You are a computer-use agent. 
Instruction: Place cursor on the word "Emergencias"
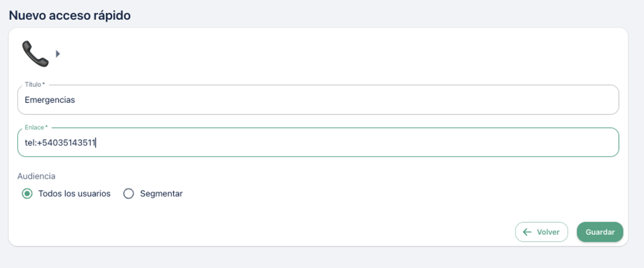pyautogui.click(x=50, y=100)
